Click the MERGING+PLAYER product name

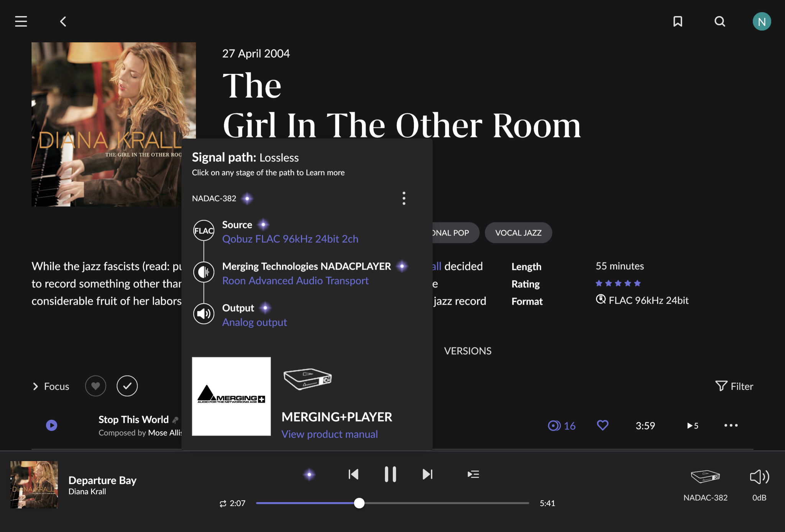click(x=337, y=417)
